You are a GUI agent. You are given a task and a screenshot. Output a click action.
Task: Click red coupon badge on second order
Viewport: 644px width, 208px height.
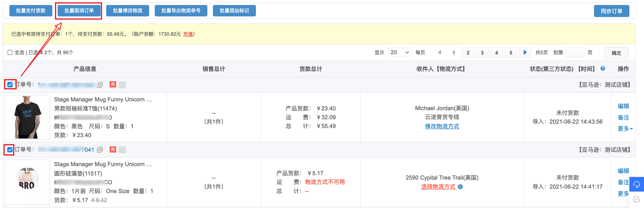113,150
